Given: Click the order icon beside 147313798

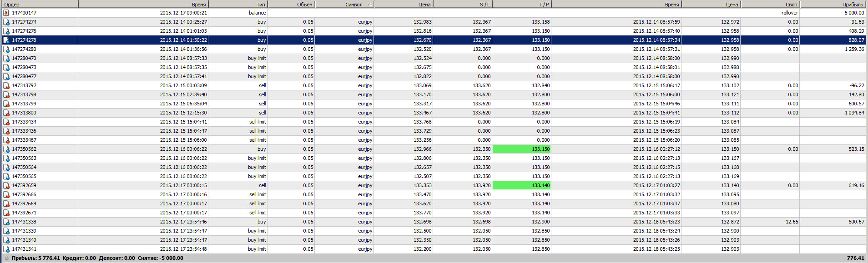Looking at the screenshot, I should click(x=6, y=94).
